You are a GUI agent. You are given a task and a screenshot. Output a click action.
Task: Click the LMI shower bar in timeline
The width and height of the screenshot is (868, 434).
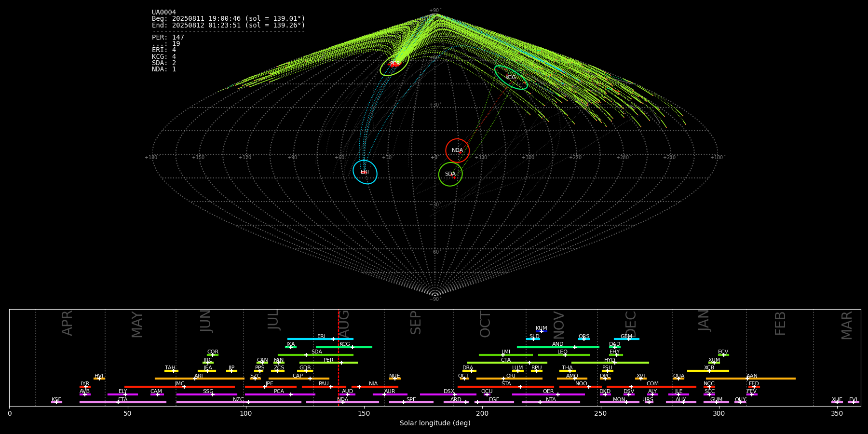506,355
